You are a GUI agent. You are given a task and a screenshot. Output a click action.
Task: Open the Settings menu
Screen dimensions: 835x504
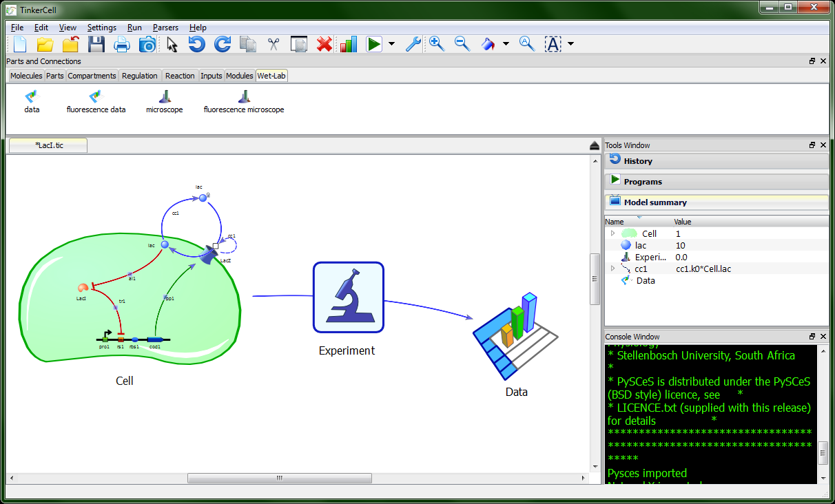tap(102, 28)
